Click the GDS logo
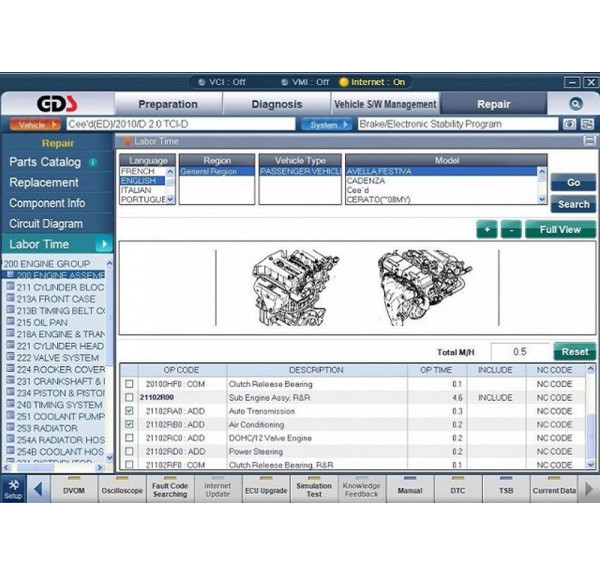Image resolution: width=600 pixels, height=575 pixels. coord(55,105)
